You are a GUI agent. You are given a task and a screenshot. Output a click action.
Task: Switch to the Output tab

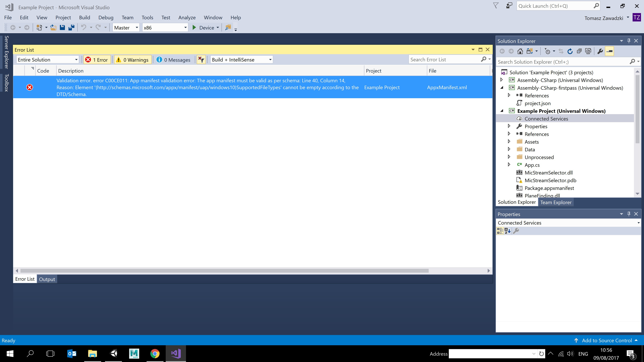pyautogui.click(x=47, y=279)
